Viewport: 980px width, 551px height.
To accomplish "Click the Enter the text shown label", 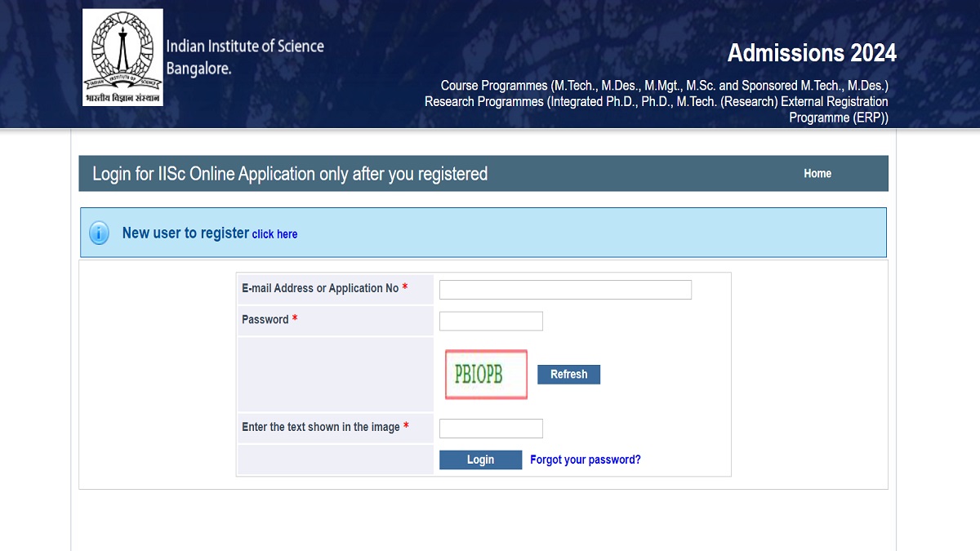I will tap(318, 426).
